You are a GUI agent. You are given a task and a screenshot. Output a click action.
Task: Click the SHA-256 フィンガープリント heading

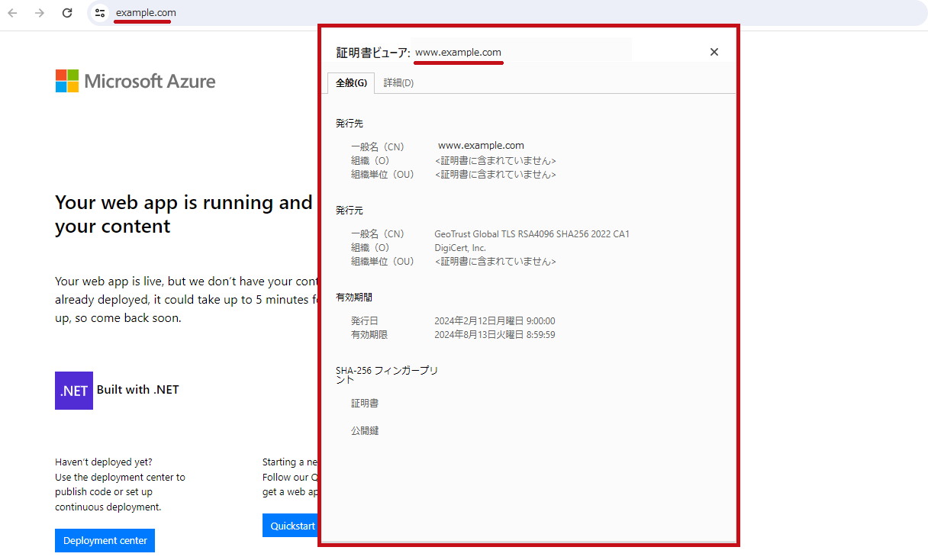(x=387, y=375)
